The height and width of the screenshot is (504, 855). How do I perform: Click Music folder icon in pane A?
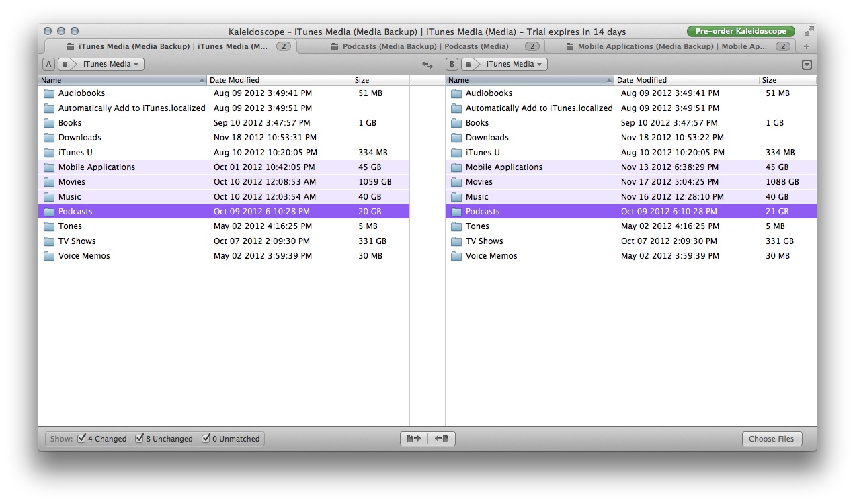point(49,197)
